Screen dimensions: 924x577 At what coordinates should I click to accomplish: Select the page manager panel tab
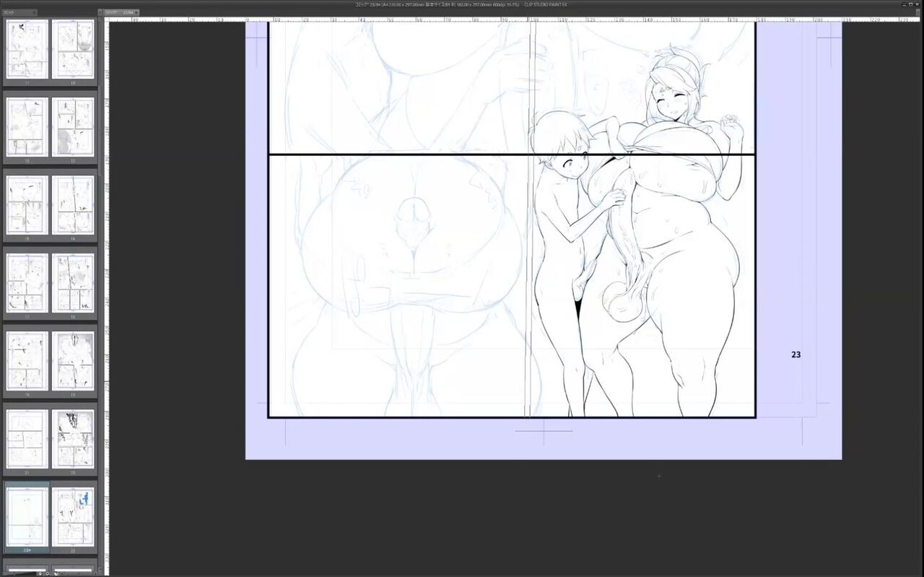16,12
